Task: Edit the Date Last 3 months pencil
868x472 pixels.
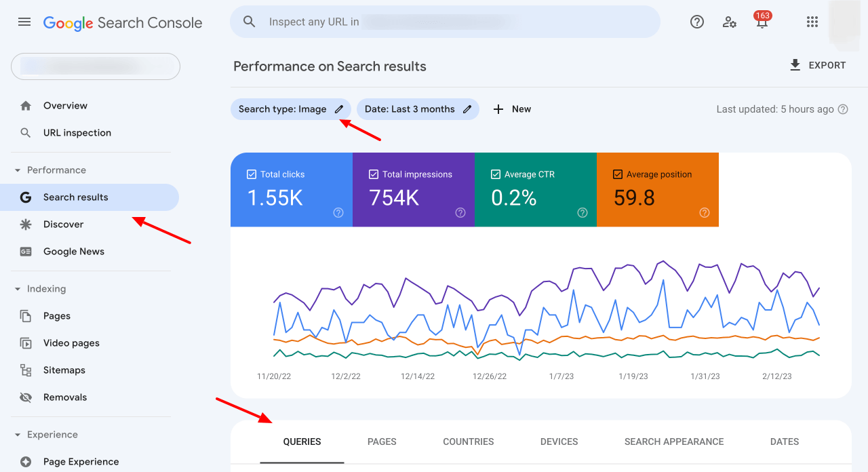Action: 467,109
